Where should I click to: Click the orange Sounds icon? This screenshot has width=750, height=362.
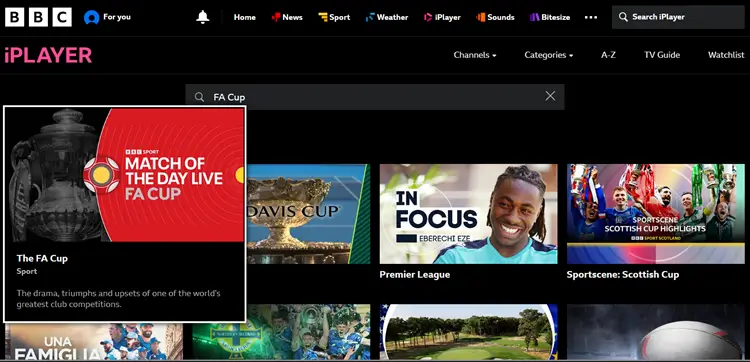480,17
